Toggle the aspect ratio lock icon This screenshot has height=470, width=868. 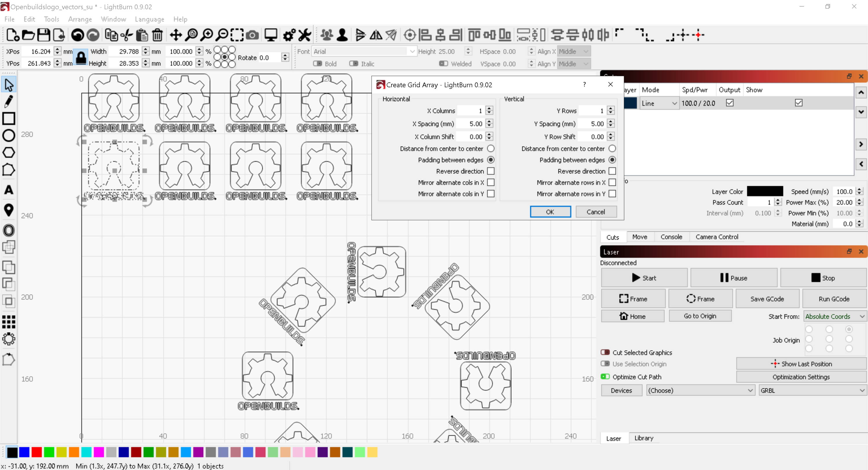[x=81, y=57]
